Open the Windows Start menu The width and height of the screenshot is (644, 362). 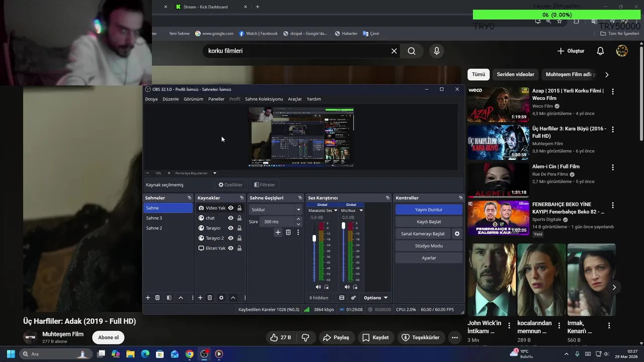[x=11, y=354]
